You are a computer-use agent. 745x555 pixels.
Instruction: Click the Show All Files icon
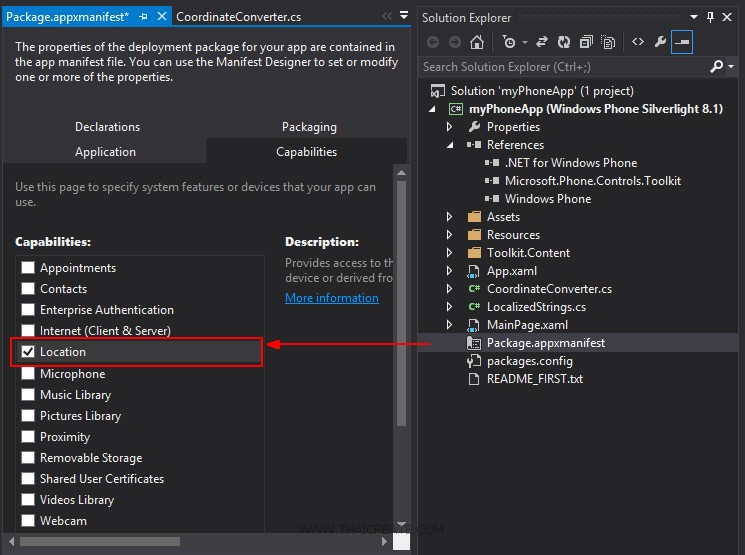click(608, 42)
